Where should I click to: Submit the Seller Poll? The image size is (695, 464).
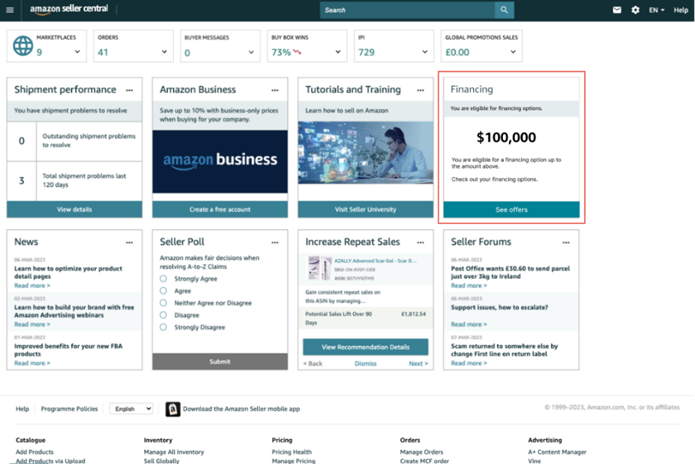pos(220,362)
